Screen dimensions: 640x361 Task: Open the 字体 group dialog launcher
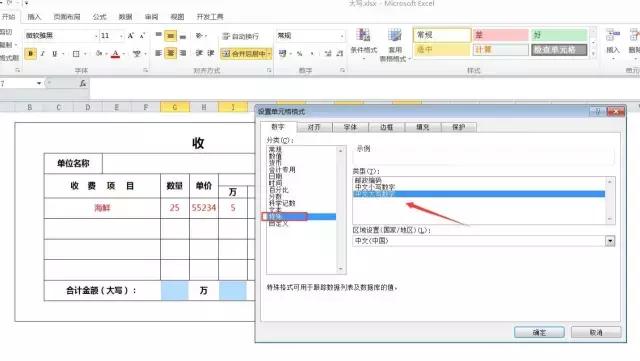click(x=145, y=71)
